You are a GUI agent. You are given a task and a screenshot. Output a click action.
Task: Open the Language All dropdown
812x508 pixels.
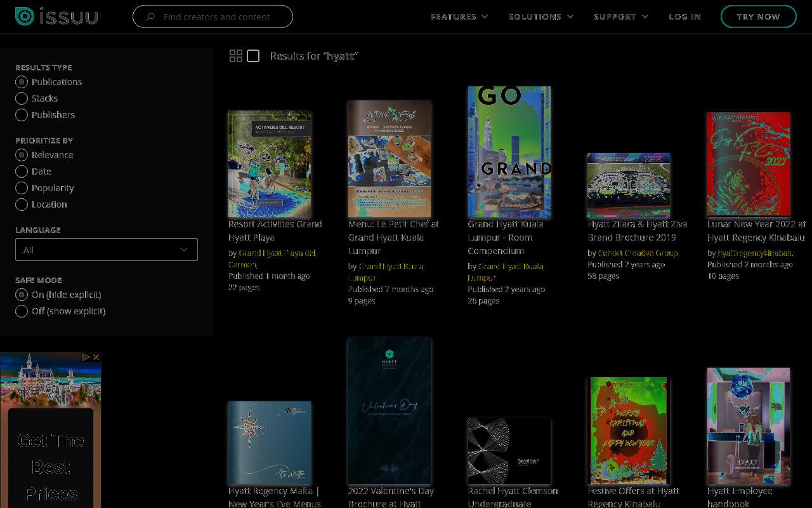(x=107, y=250)
